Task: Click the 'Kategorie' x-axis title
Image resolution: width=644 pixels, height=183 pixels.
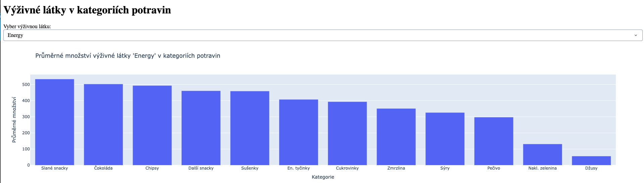Action: coord(323,177)
